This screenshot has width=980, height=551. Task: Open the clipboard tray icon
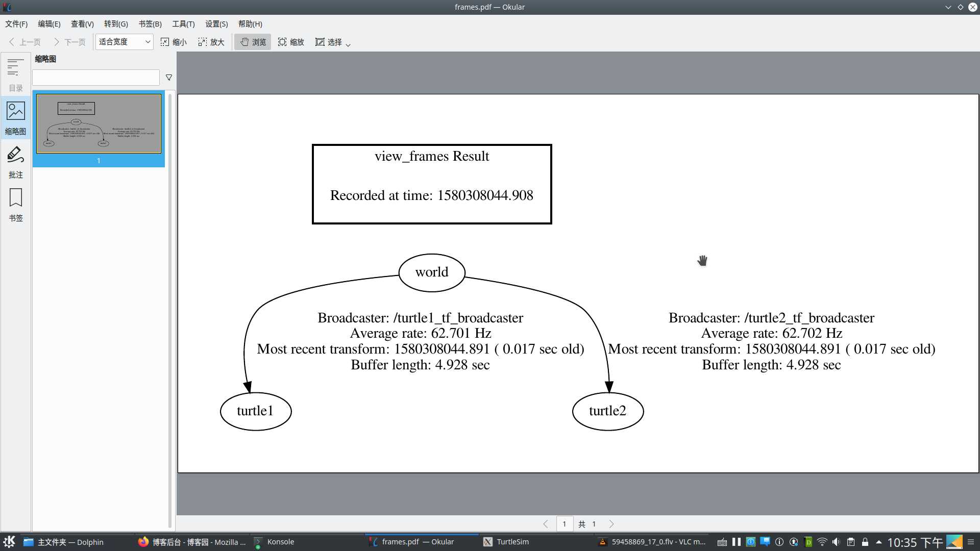(851, 542)
